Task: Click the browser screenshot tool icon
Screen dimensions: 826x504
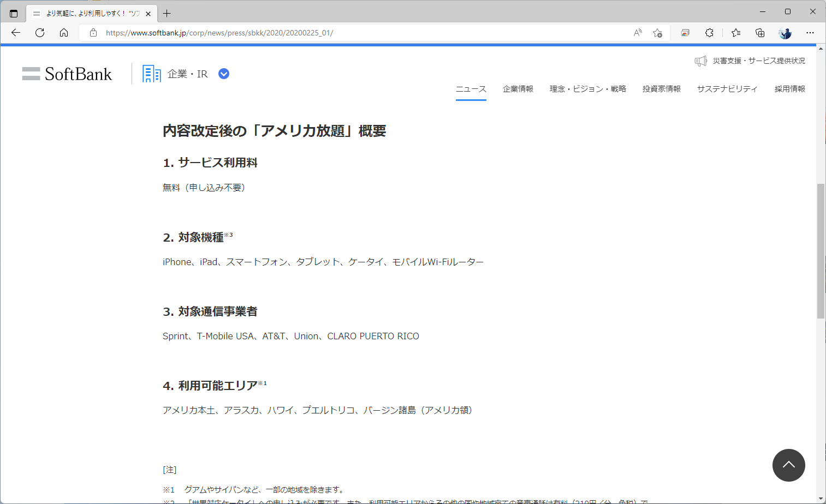Action: [x=685, y=33]
